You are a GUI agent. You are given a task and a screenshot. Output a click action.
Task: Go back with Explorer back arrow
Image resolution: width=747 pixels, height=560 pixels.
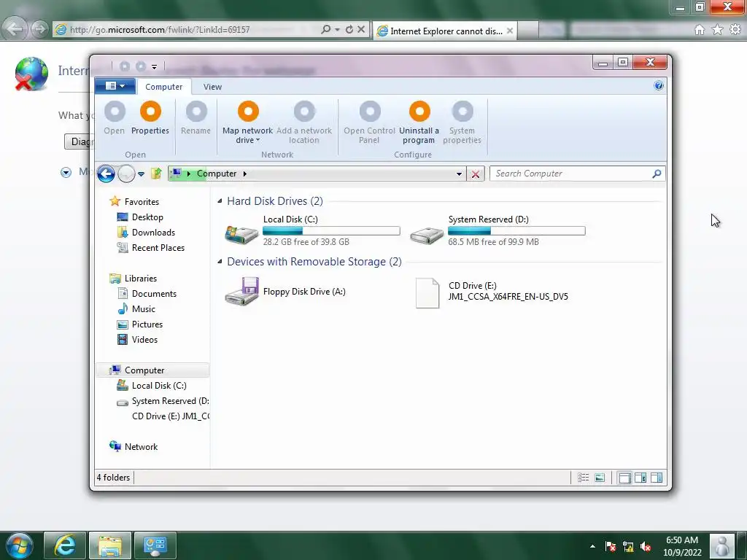(106, 174)
